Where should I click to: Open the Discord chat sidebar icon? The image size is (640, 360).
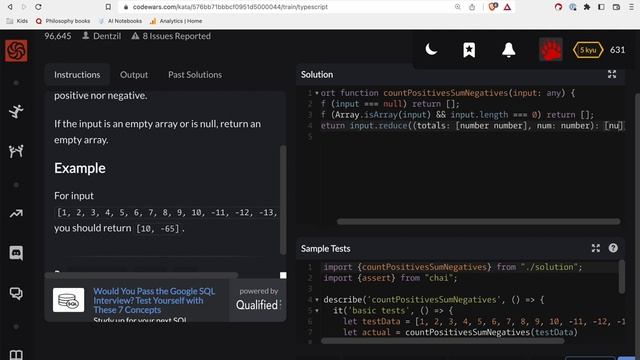pos(16,253)
